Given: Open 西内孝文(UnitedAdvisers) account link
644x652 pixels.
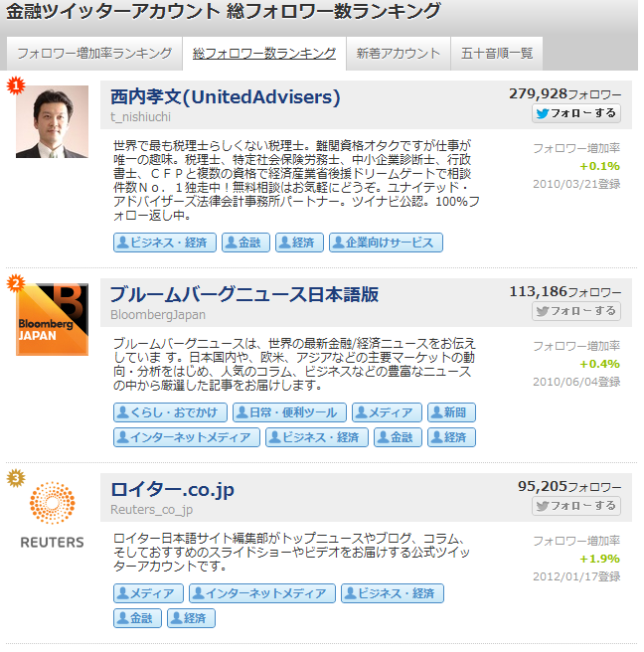Looking at the screenshot, I should tap(226, 96).
